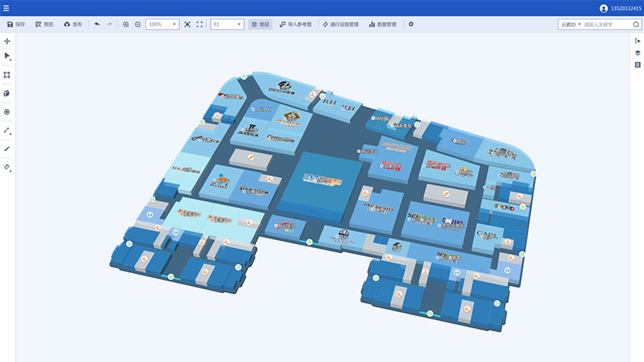The height and width of the screenshot is (362, 644).
Task: Toggle the 楼层 floor layer button
Action: click(x=259, y=24)
